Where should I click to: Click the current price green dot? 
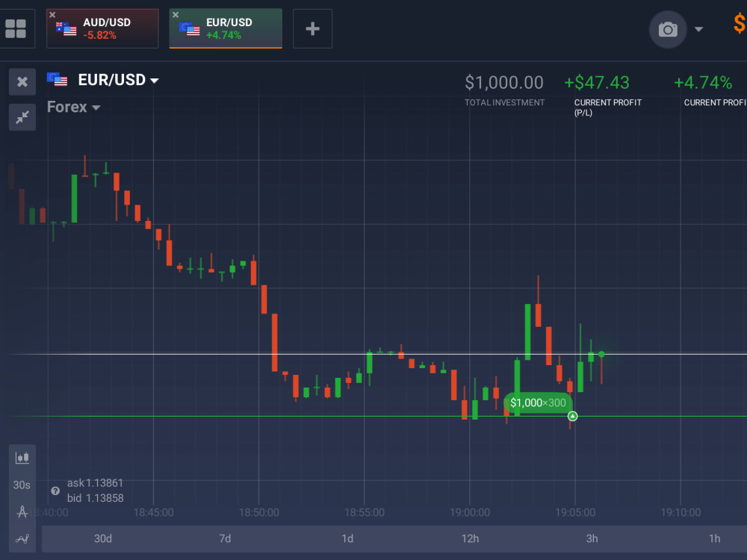tap(601, 354)
